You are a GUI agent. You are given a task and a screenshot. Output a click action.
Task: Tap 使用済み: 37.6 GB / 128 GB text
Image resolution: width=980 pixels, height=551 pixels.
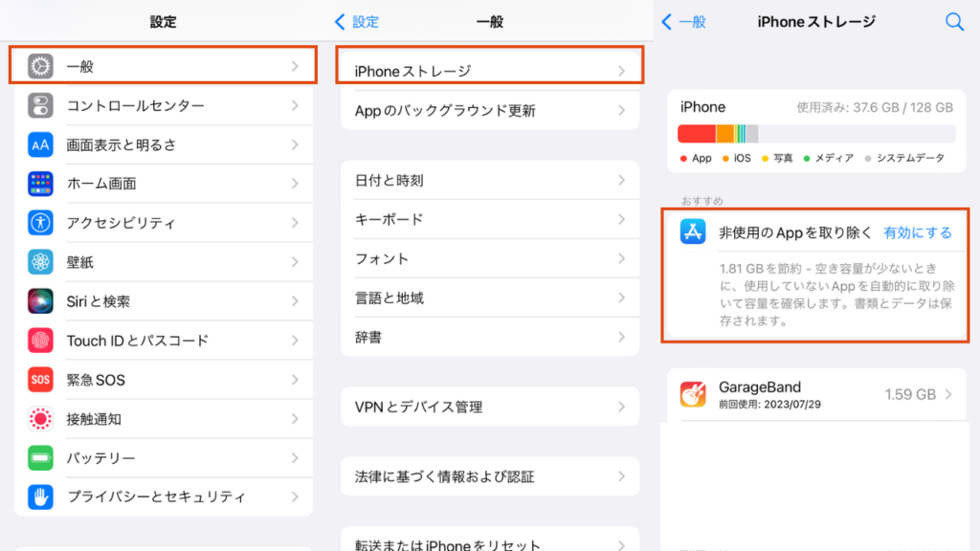[875, 107]
